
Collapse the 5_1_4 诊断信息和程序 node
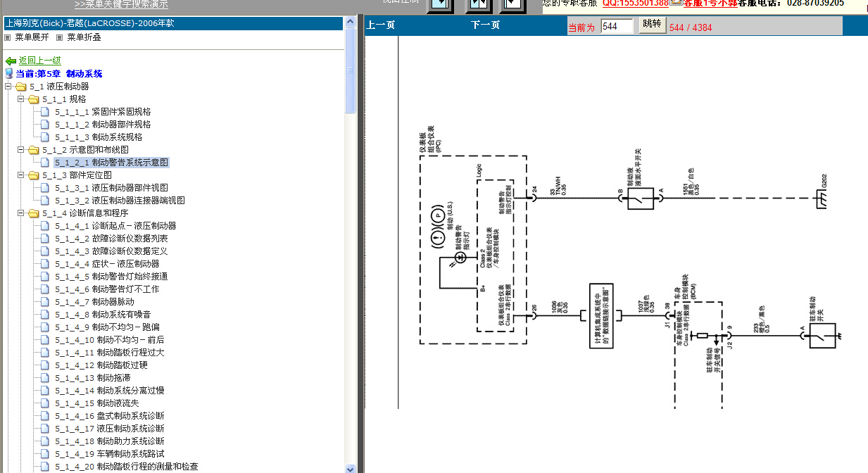(21, 213)
